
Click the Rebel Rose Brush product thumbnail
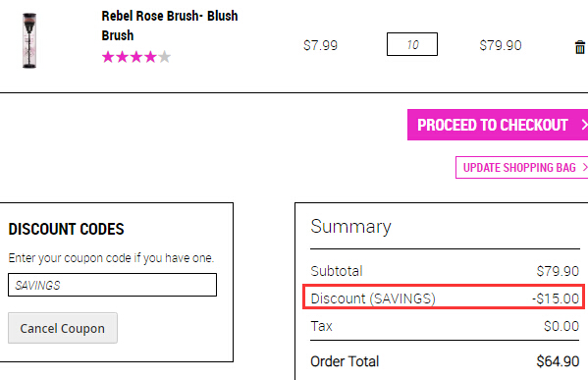[x=29, y=40]
